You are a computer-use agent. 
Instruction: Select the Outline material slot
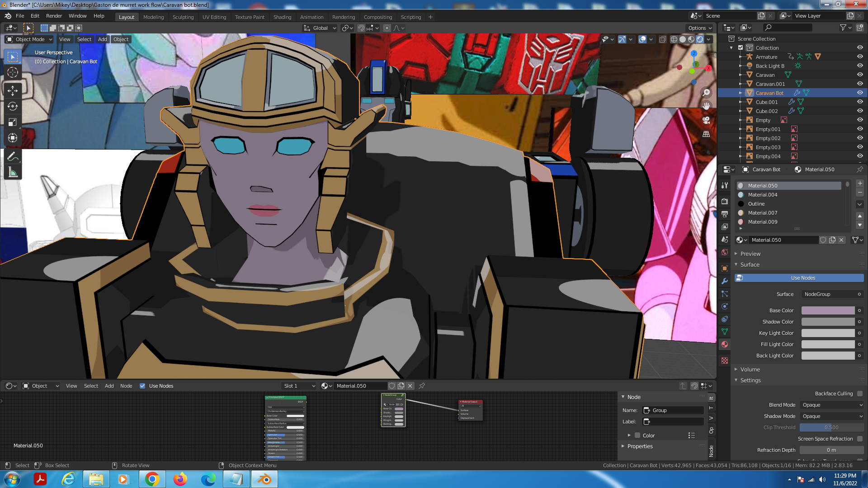[789, 204]
